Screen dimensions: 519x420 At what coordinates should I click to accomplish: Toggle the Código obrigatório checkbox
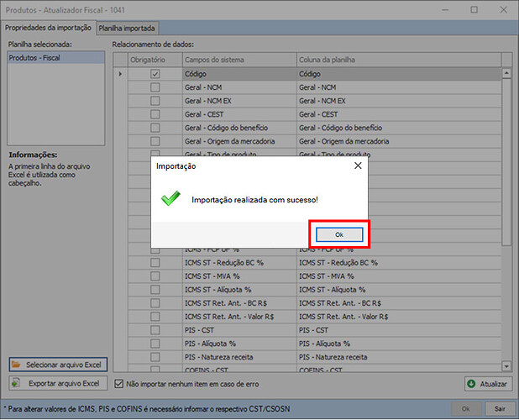pyautogui.click(x=155, y=74)
